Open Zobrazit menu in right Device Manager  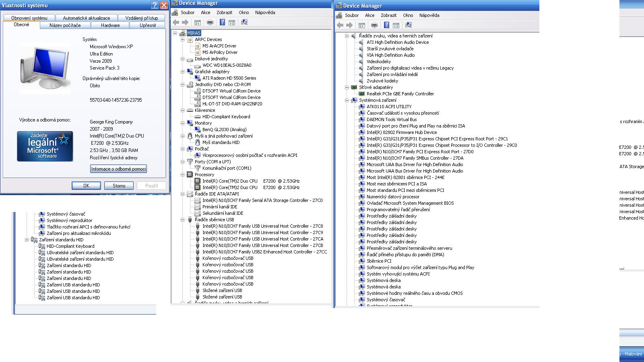pos(389,15)
